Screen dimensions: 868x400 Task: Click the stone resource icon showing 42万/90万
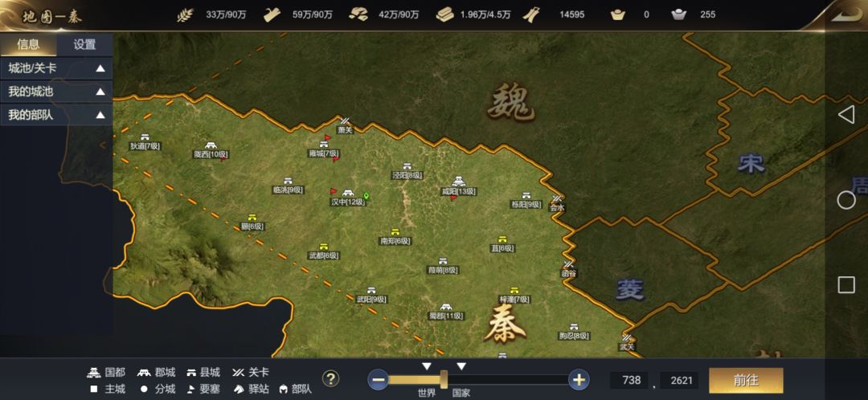coord(358,15)
